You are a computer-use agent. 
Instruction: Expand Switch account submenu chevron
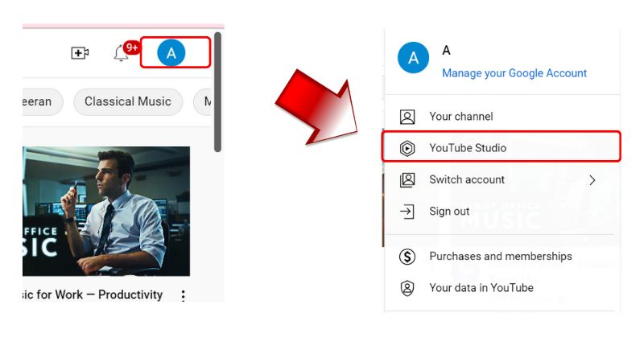click(592, 180)
